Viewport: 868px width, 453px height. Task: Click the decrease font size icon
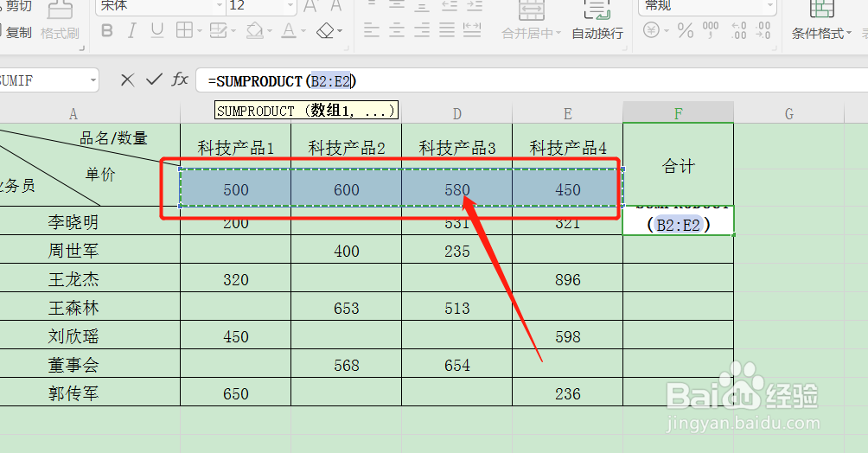click(x=336, y=5)
